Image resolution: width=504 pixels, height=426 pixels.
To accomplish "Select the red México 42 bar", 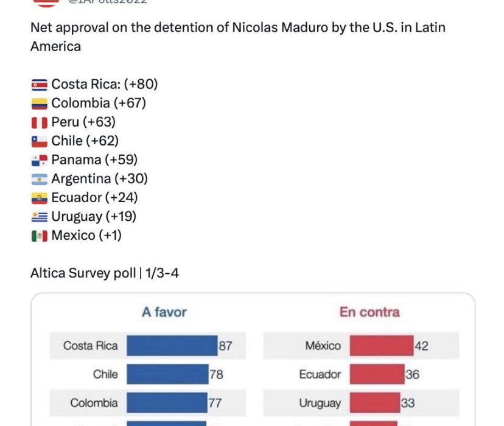I will coord(382,346).
